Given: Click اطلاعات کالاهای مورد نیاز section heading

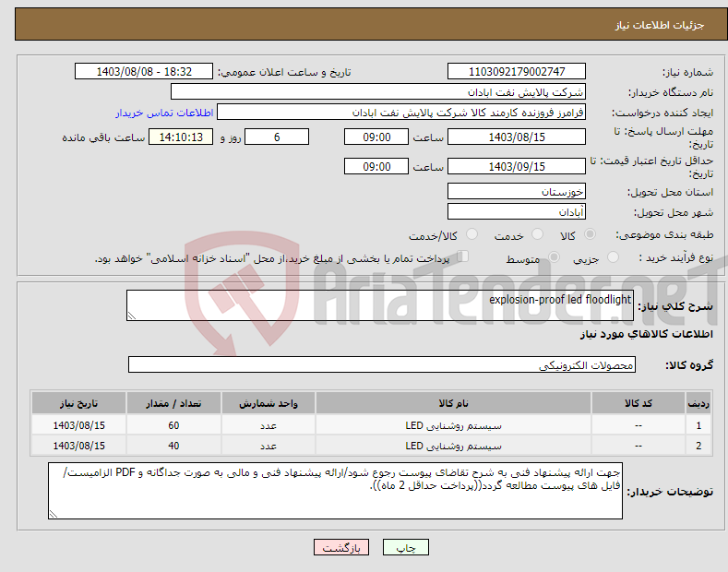Looking at the screenshot, I should (x=646, y=334).
